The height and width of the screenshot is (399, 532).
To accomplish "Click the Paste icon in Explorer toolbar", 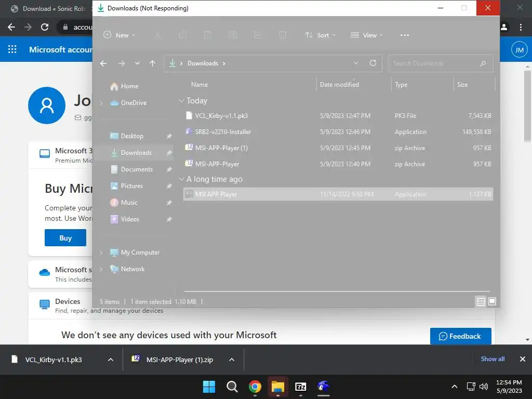I will (208, 35).
